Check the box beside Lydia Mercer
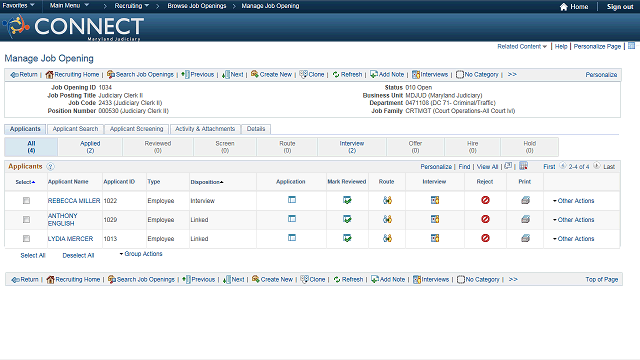 tap(27, 238)
